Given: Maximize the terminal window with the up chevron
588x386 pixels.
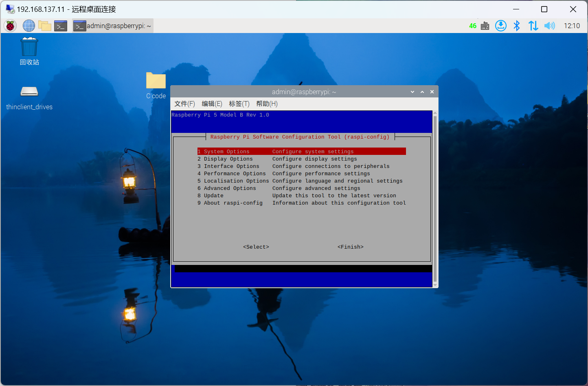Looking at the screenshot, I should tap(422, 92).
